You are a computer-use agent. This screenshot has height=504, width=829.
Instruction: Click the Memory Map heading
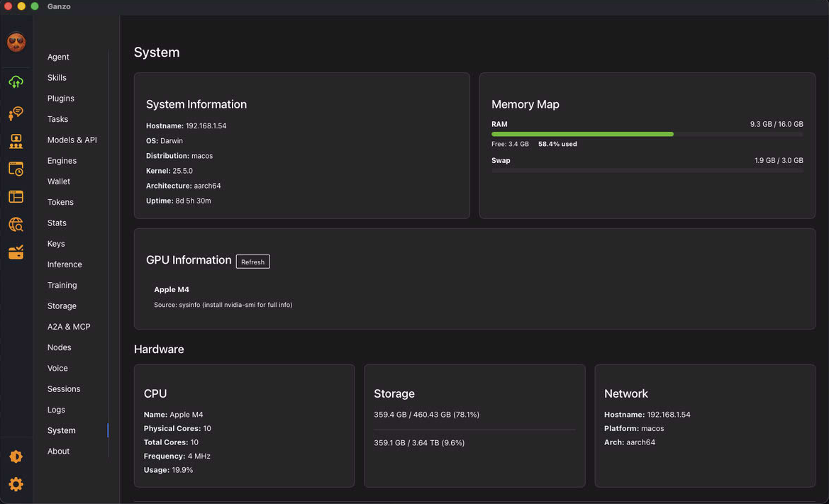[x=525, y=104]
